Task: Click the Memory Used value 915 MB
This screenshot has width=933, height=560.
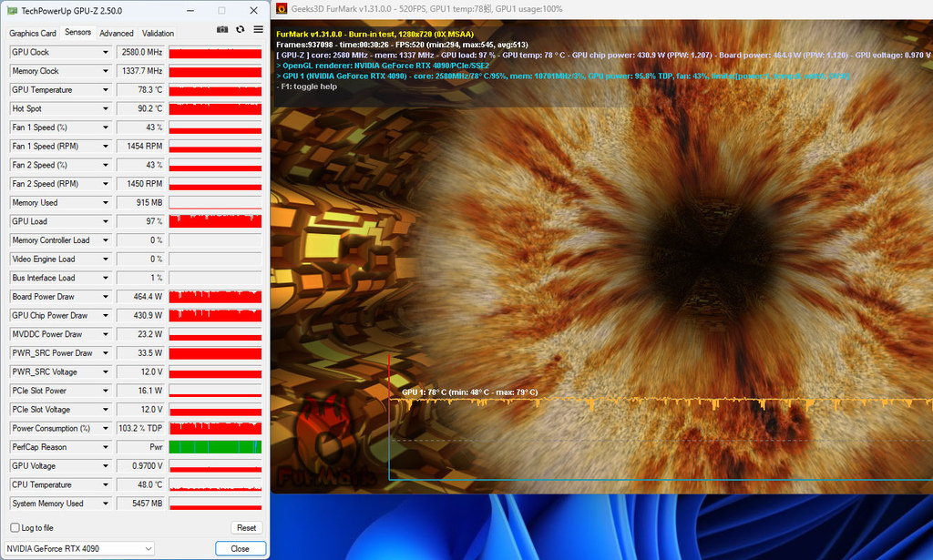Action: (x=141, y=203)
